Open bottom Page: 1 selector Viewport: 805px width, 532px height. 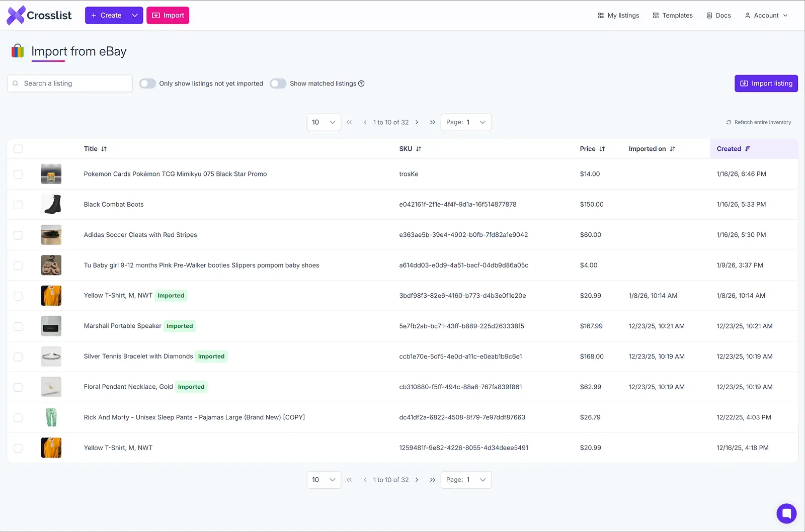(466, 480)
